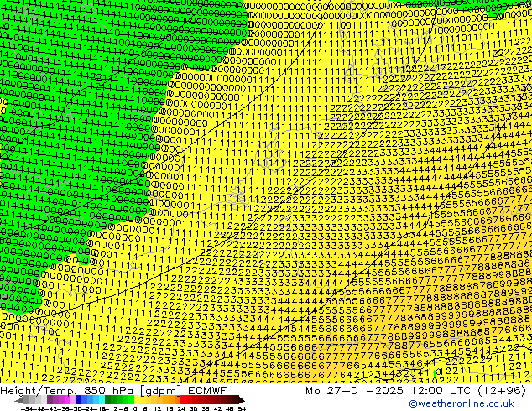Select the 'Height/Temp. 850 hPa [gdpm] ECMWF' title

click(x=113, y=391)
